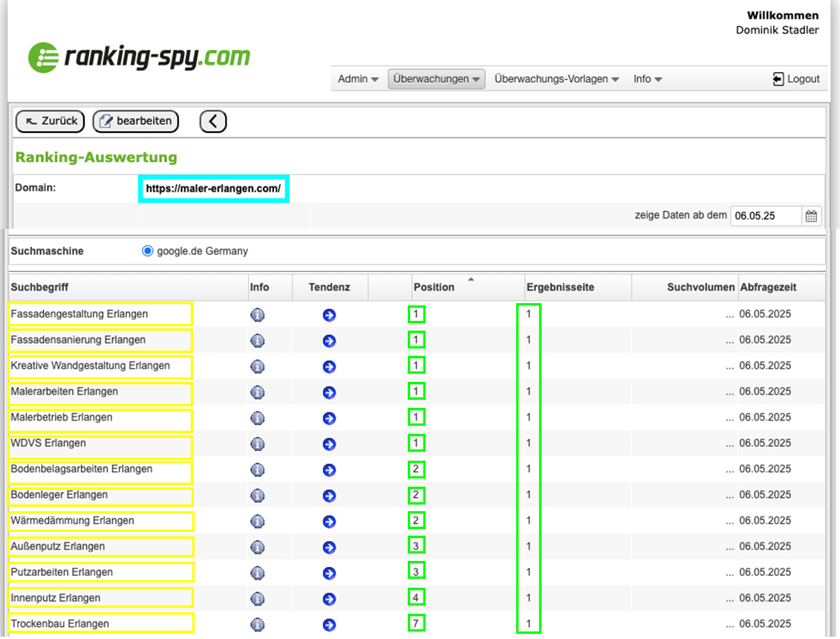Sort table by Position column header
This screenshot has height=639, width=840.
click(x=434, y=287)
